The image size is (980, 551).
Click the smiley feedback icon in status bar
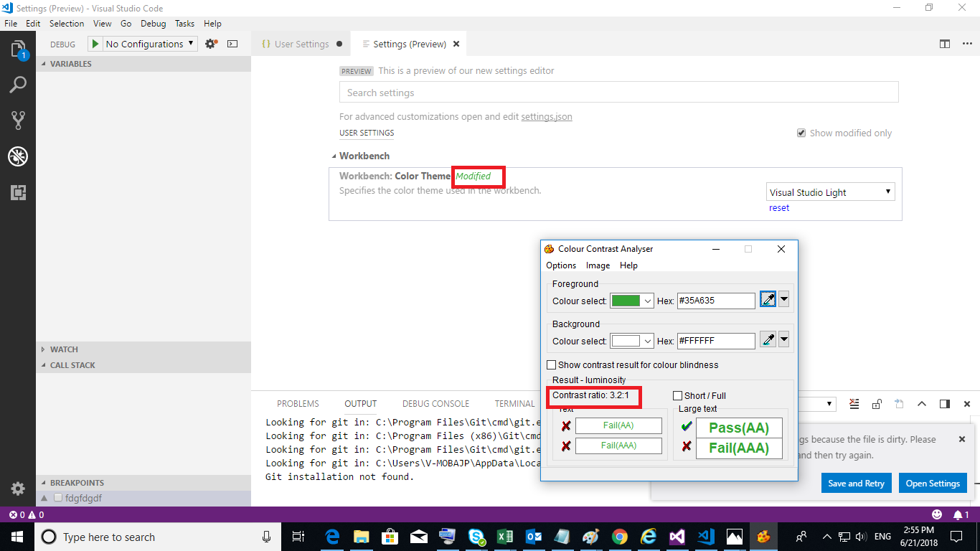(x=937, y=514)
